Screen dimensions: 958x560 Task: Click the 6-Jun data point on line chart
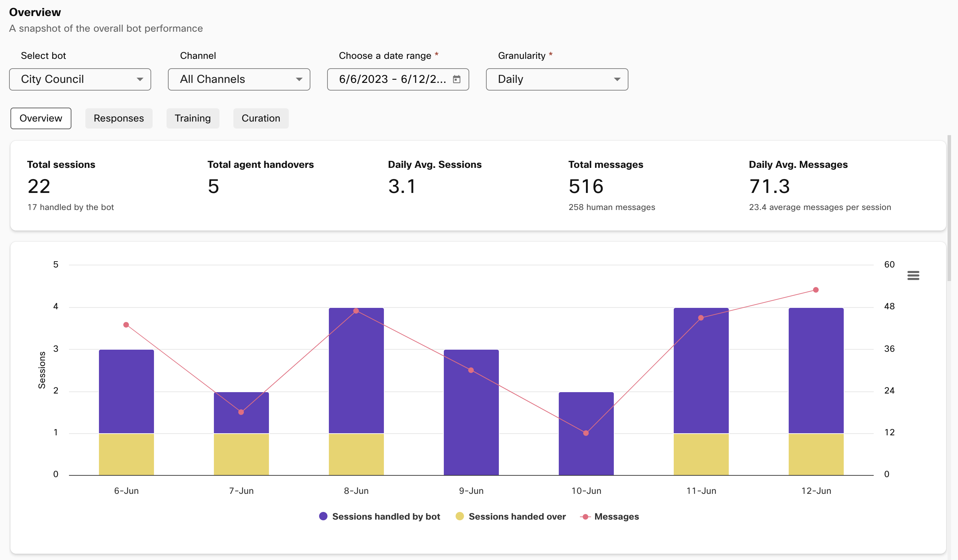[x=126, y=325]
